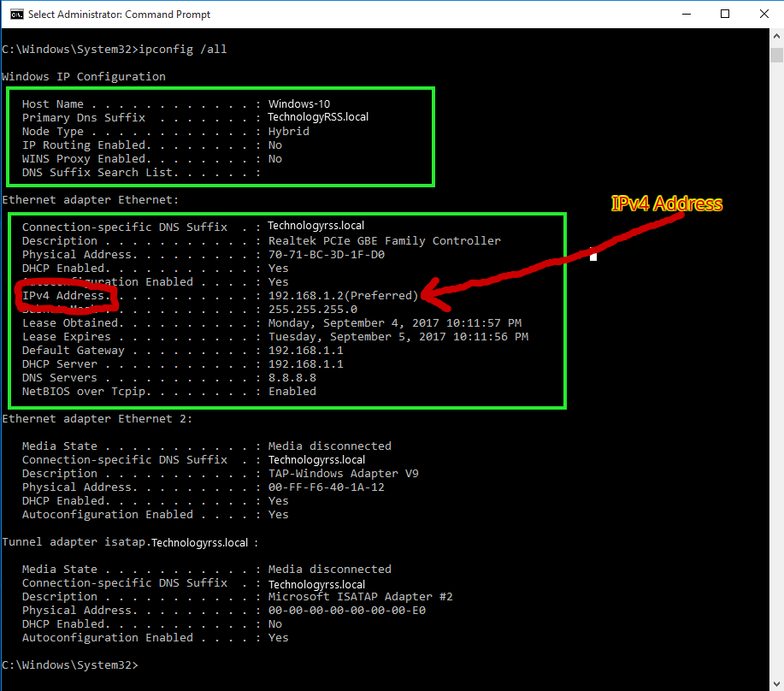Click the 'Ethernet adapter Ethernet 2:' heading
The image size is (784, 691).
click(x=97, y=419)
